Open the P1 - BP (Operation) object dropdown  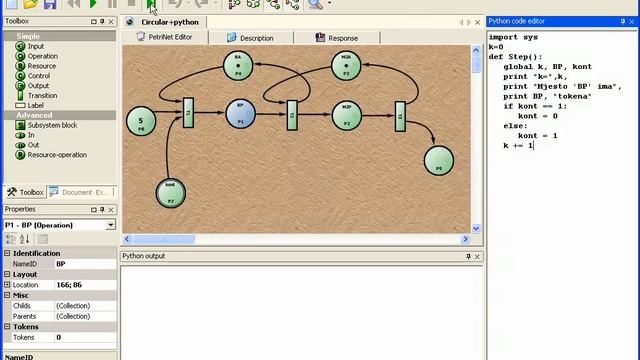point(111,225)
